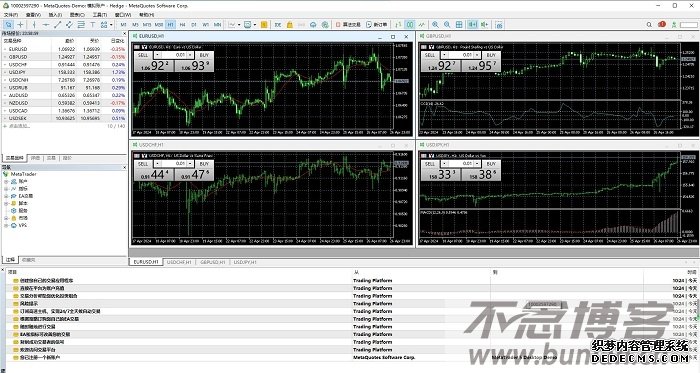Pick the trendline drawing tool
The image size is (700, 373).
pos(57,25)
